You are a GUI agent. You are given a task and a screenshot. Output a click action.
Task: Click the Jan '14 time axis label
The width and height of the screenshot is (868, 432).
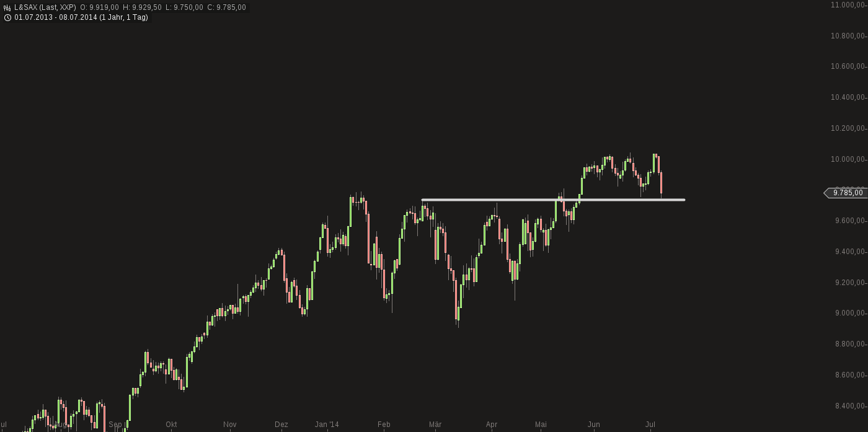pyautogui.click(x=327, y=425)
